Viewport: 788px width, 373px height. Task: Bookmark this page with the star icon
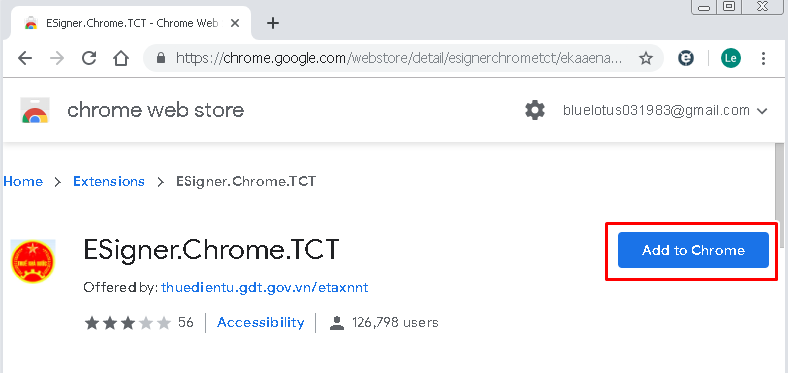click(645, 58)
